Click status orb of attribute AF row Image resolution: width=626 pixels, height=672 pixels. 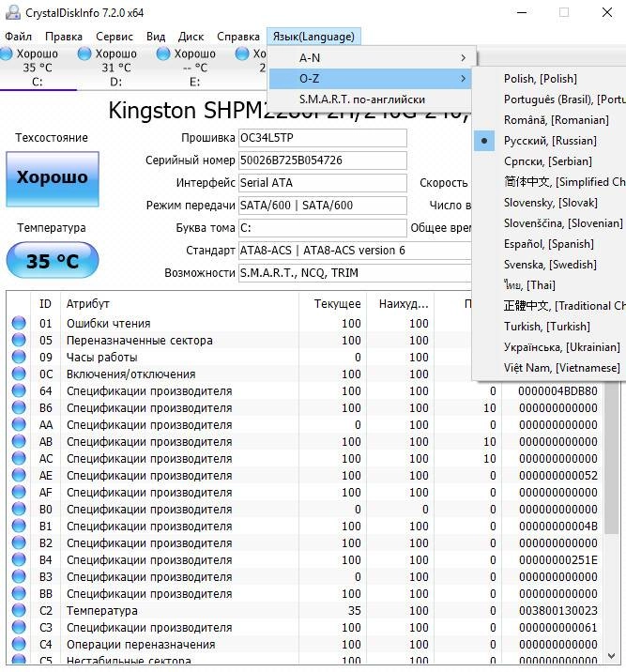(19, 492)
